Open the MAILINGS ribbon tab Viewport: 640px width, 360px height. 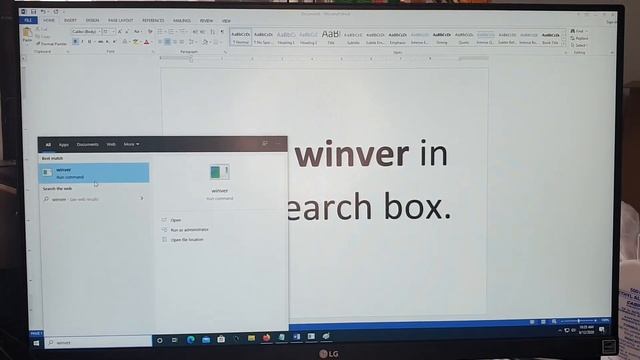pos(182,20)
